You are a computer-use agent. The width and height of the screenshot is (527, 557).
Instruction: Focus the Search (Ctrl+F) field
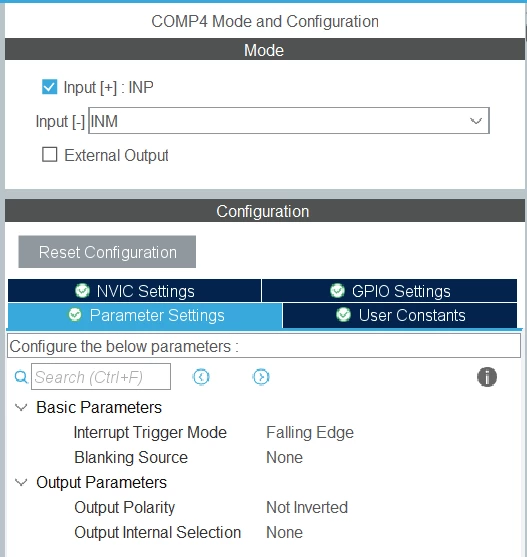tap(101, 377)
